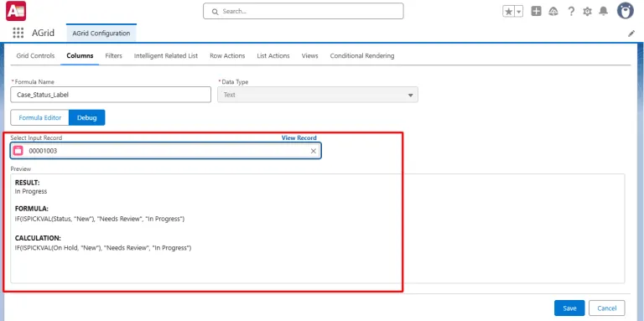The height and width of the screenshot is (321, 644).
Task: Open the Conditional Rendering tab
Action: (362, 56)
